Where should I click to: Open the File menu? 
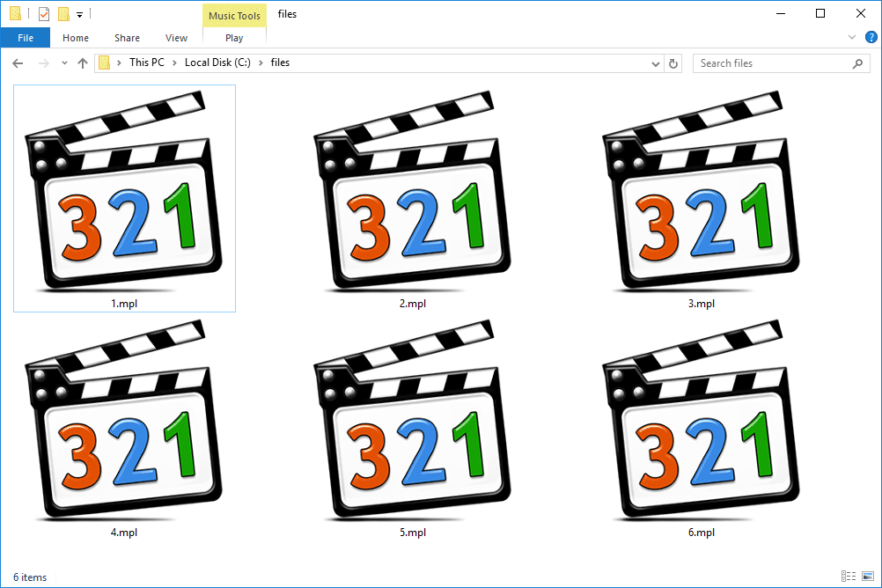(x=26, y=38)
